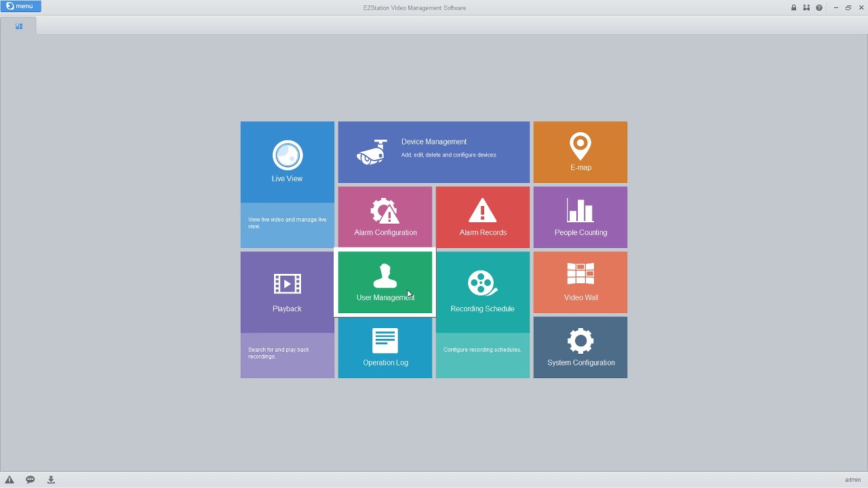Viewport: 868px width, 488px height.
Task: Open help via question mark icon
Action: click(x=819, y=8)
